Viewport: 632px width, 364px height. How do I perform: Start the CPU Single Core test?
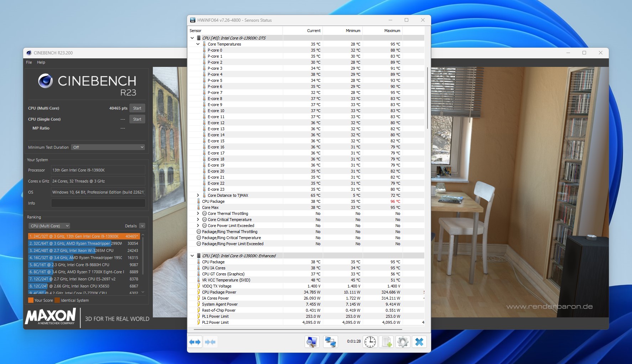tap(137, 119)
